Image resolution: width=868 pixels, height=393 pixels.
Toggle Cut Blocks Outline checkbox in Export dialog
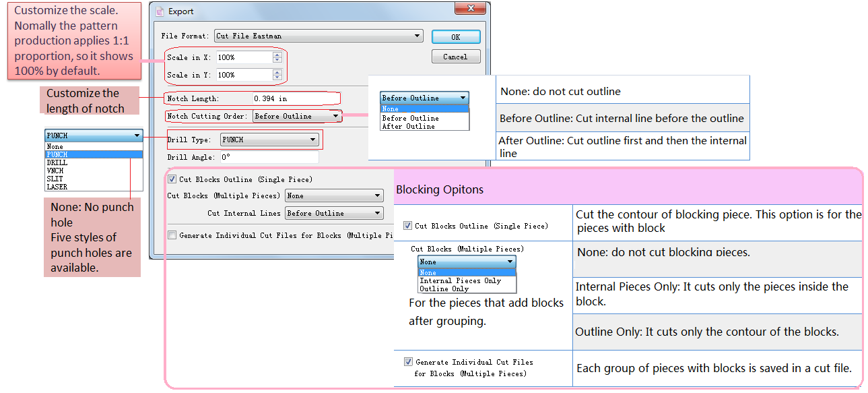172,179
